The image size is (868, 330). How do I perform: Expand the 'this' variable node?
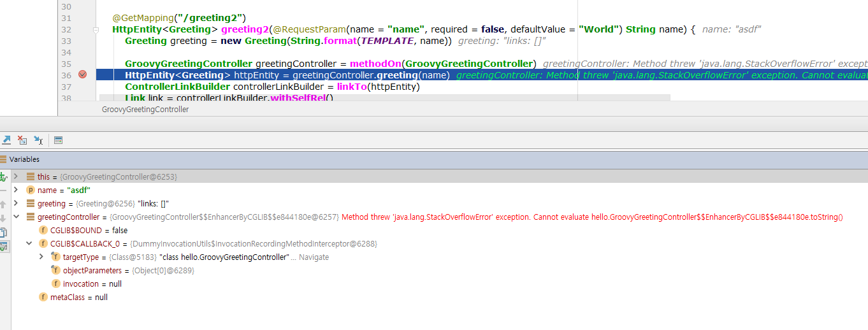tap(16, 176)
